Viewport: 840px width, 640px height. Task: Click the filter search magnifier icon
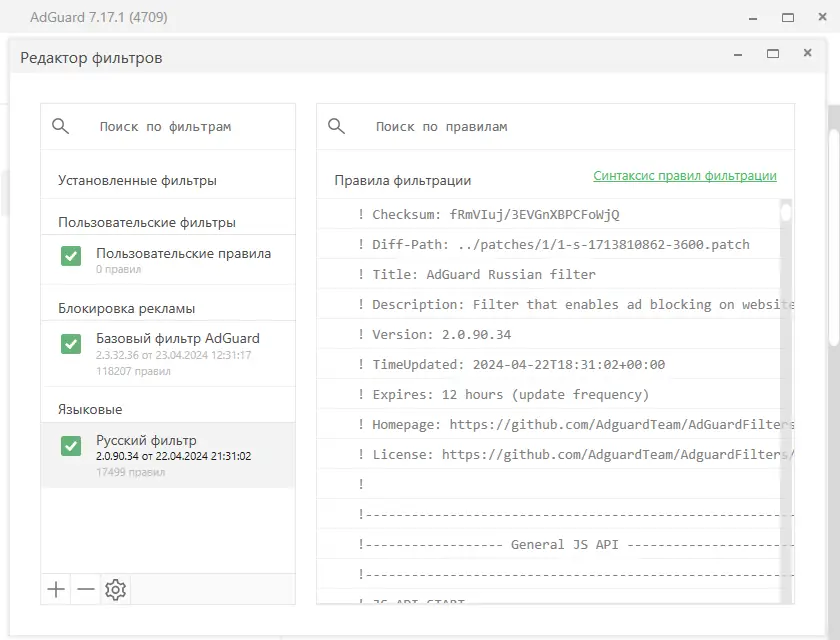[x=61, y=126]
